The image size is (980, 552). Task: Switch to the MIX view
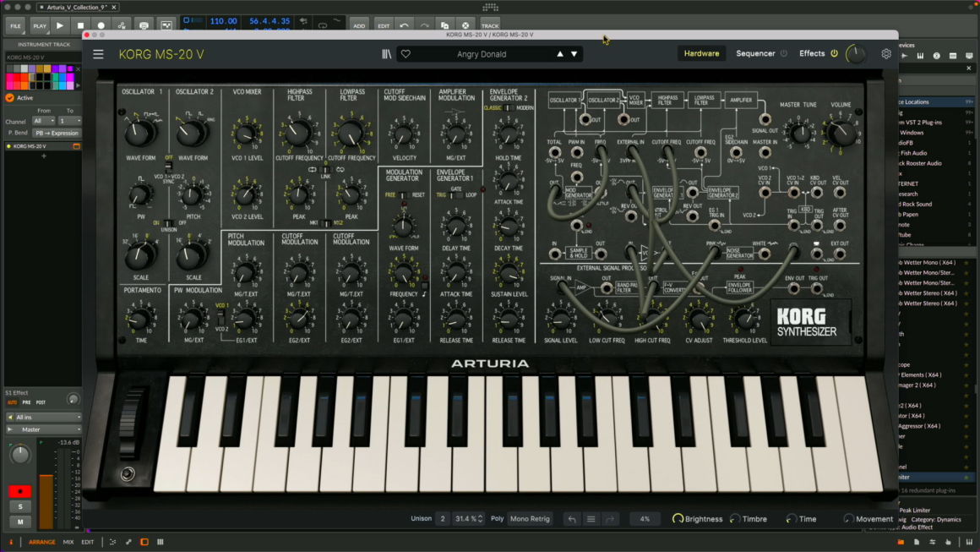click(68, 542)
